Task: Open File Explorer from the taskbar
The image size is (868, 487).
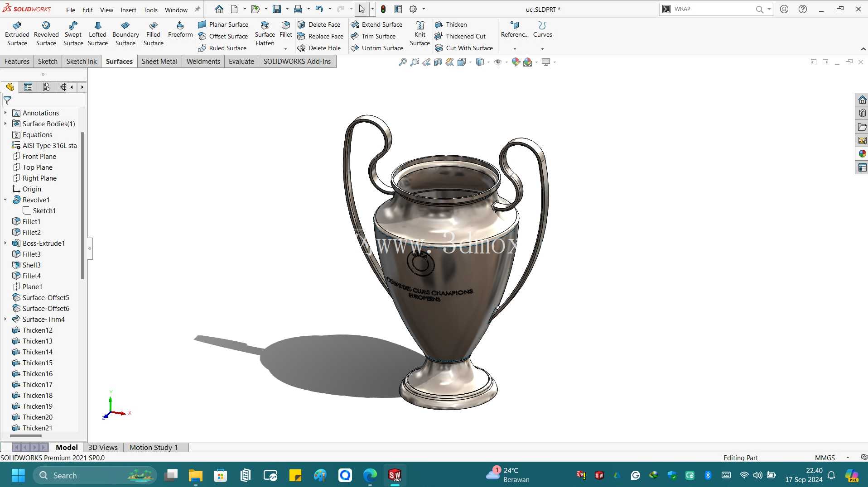Action: click(196, 475)
